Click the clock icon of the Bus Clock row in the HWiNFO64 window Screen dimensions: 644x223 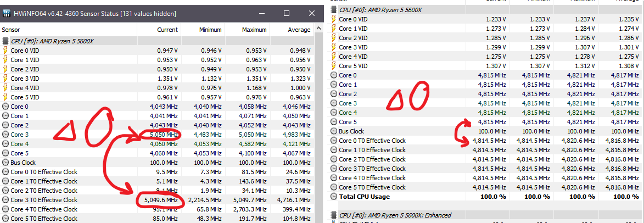coord(5,163)
